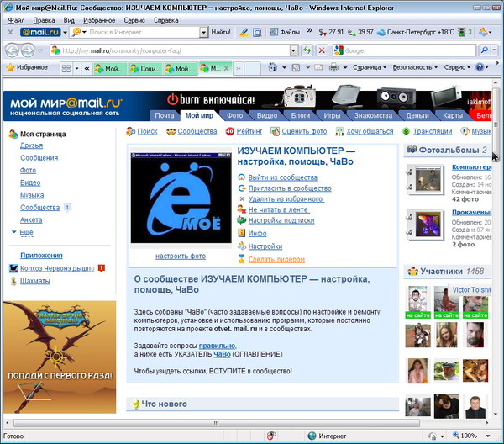Click the Друзья sidebar link
504x444 pixels.
click(x=32, y=145)
